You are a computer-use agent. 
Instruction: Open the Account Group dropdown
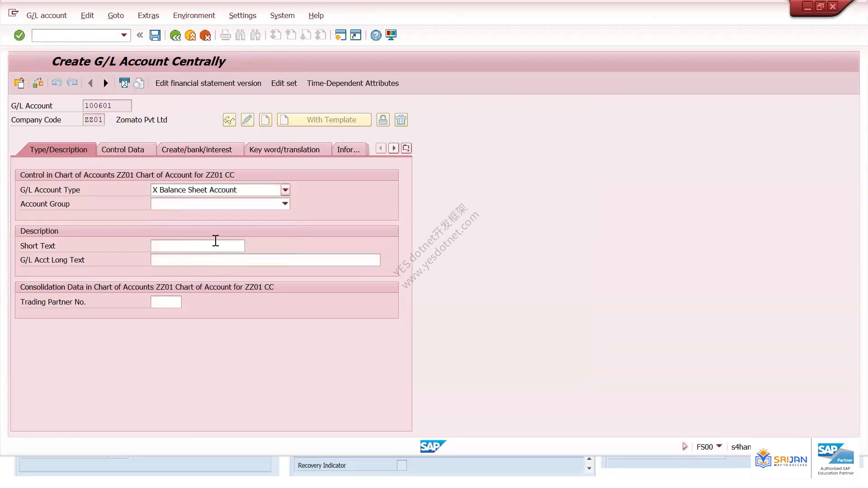[285, 204]
